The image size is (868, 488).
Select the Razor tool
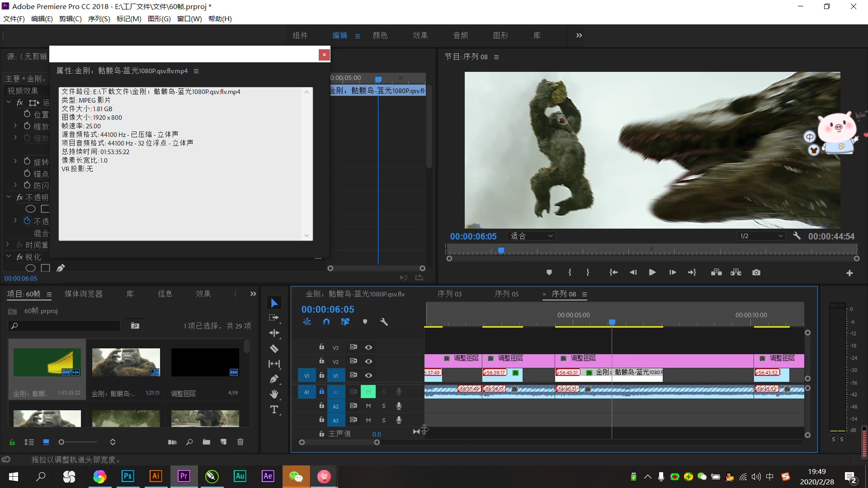274,348
